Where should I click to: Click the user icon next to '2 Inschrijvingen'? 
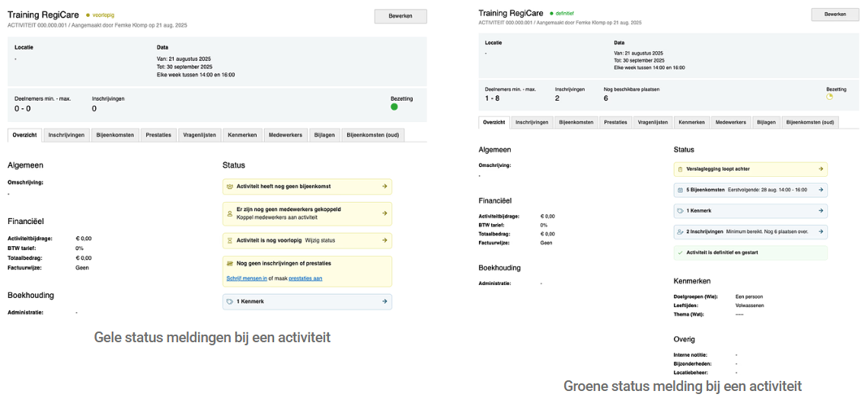[680, 231]
